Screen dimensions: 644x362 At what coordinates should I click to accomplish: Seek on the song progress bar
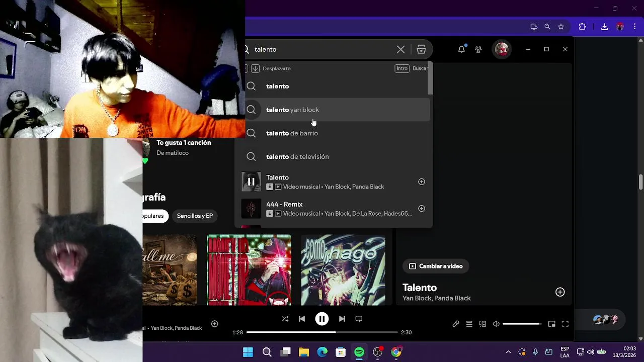click(x=322, y=332)
